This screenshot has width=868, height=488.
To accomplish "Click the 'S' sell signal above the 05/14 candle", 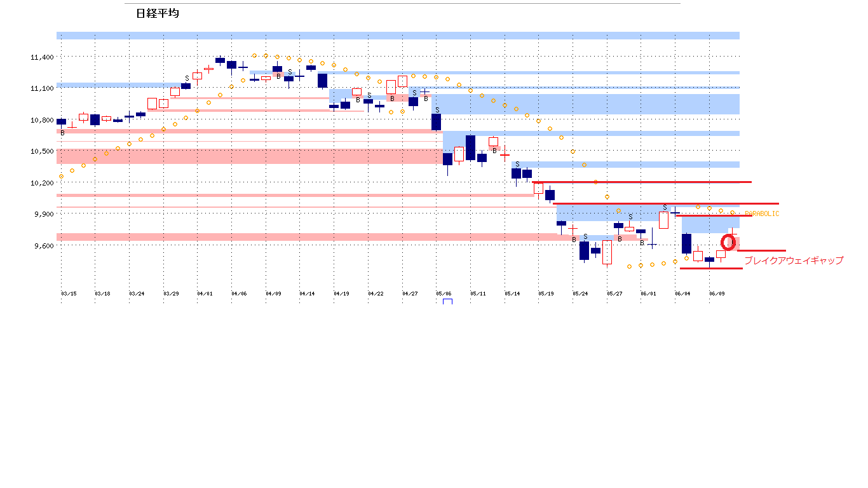I will 517,164.
